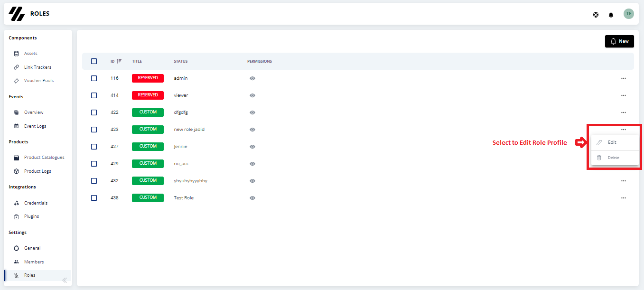Click the PERMISSIONS column header

[x=260, y=61]
